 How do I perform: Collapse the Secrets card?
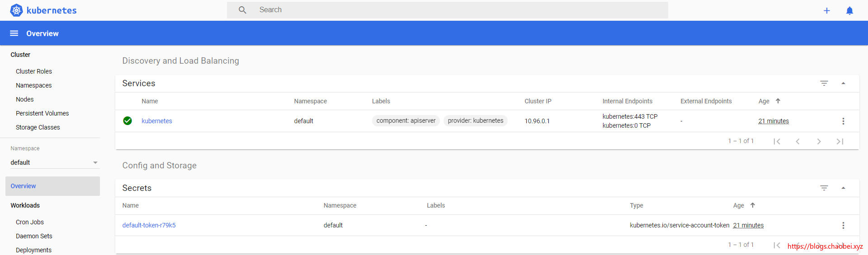coord(843,188)
